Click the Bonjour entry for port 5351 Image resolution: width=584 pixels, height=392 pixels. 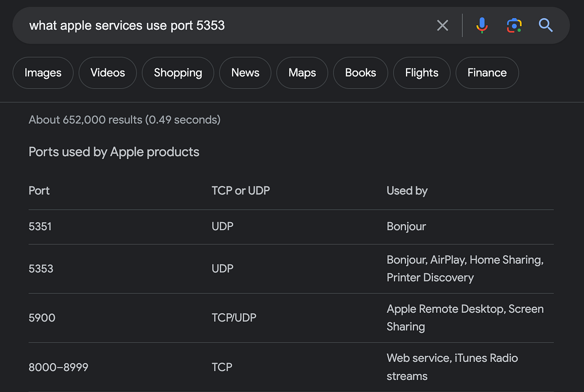click(406, 226)
